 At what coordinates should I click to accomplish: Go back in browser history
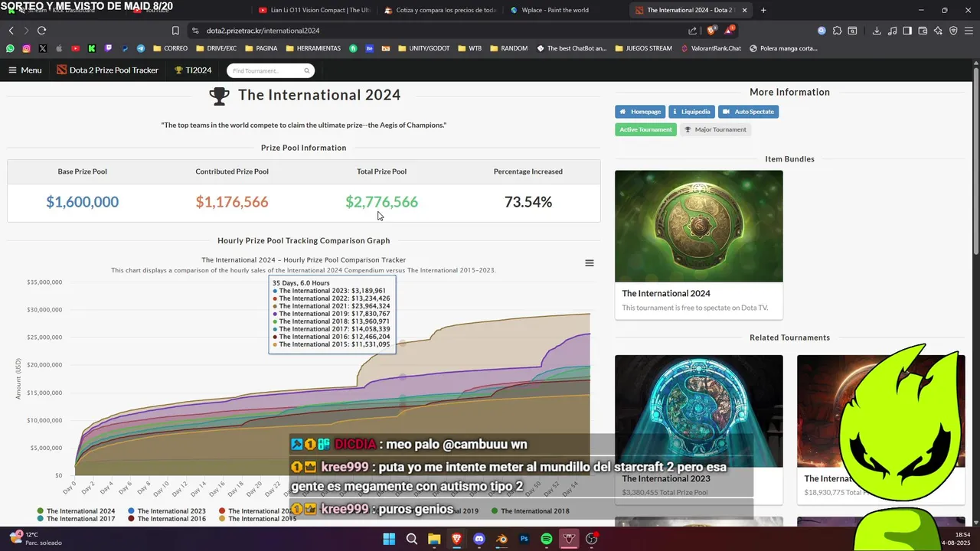pyautogui.click(x=11, y=31)
